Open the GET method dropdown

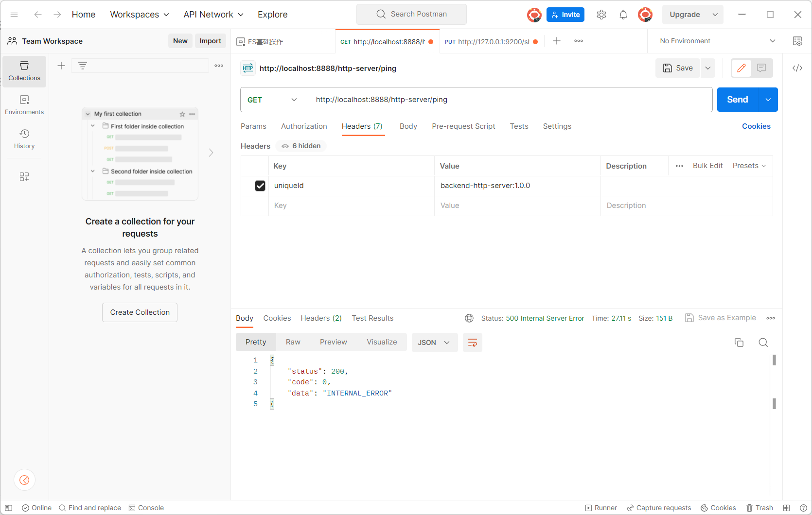point(272,100)
